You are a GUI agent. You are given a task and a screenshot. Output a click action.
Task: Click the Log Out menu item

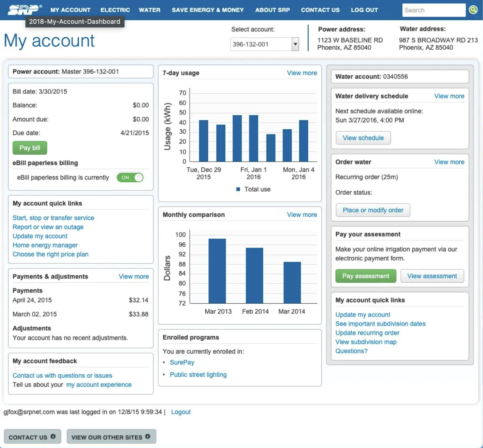click(x=364, y=10)
